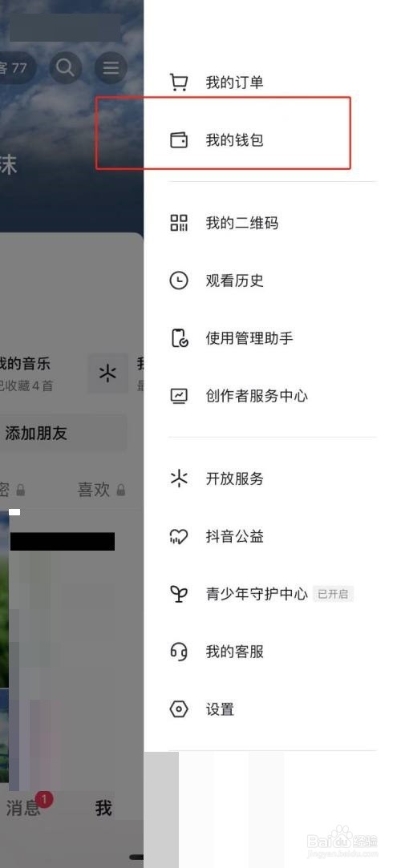This screenshot has width=401, height=868.
Task: Select 我的订单 menu entry
Action: [x=273, y=83]
